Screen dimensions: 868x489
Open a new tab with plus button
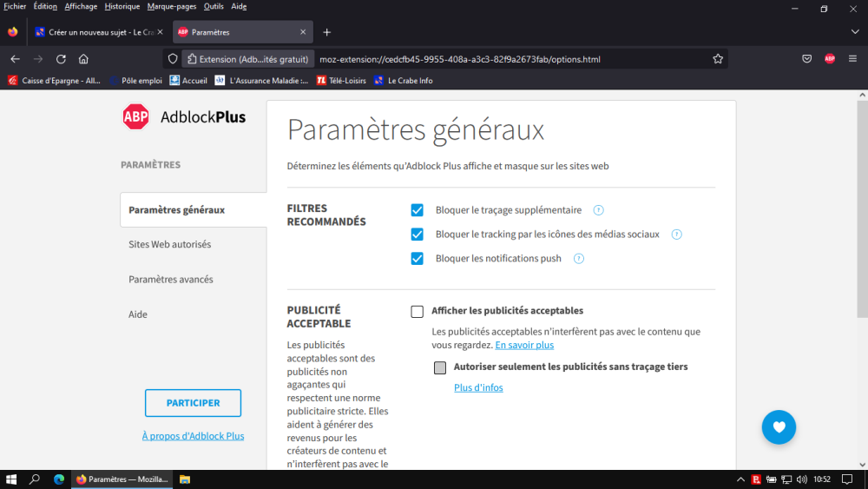click(326, 32)
